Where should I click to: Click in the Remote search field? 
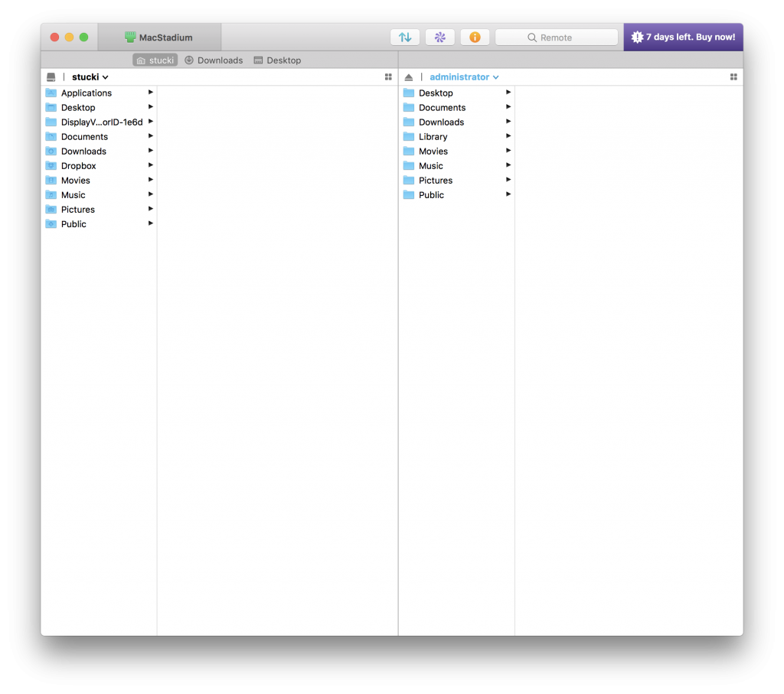click(x=557, y=37)
